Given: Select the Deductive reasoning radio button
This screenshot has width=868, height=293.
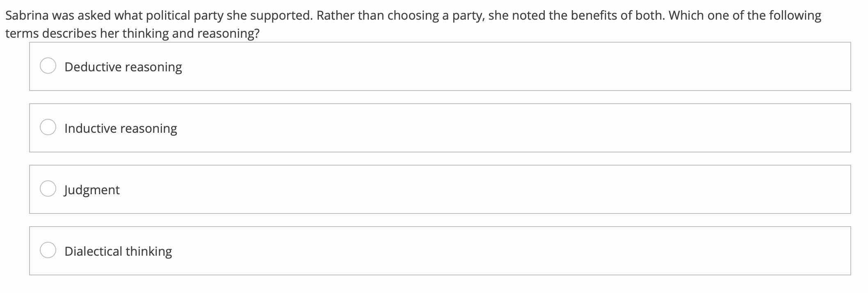Looking at the screenshot, I should pos(48,66).
